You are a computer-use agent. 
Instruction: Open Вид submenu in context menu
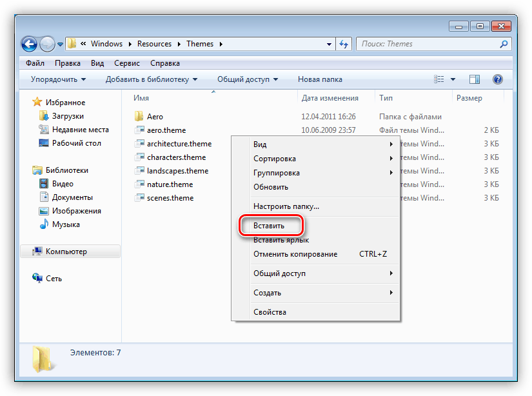click(x=315, y=144)
